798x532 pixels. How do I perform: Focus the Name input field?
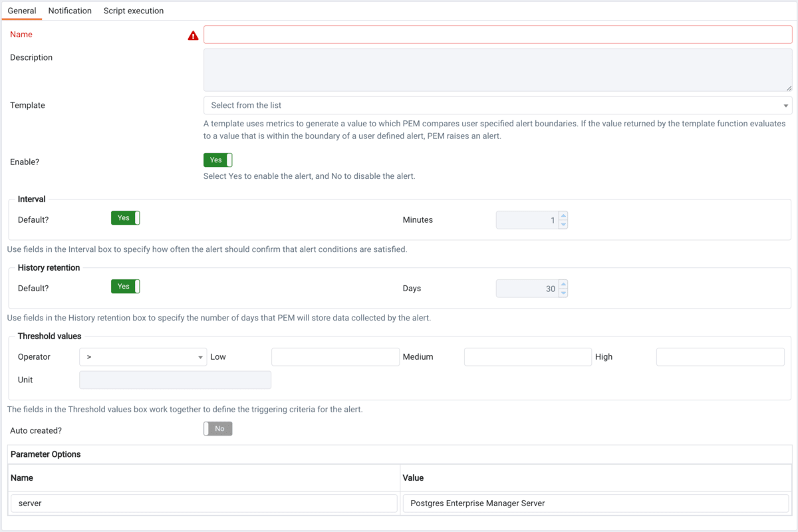(497, 35)
